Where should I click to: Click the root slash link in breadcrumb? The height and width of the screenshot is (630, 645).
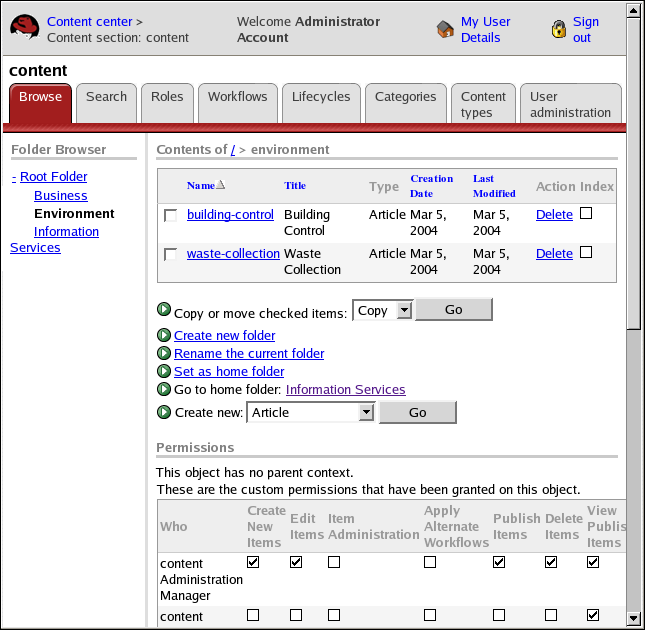[233, 150]
